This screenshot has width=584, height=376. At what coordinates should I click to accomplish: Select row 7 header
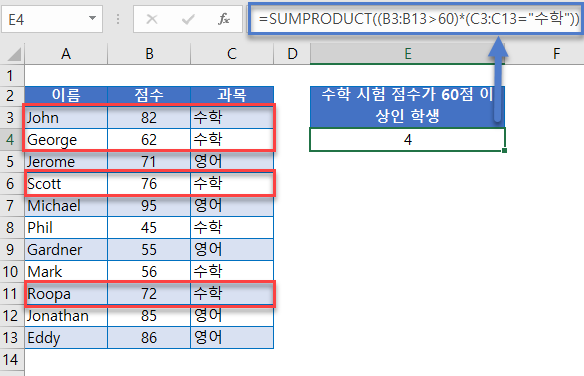click(x=12, y=205)
